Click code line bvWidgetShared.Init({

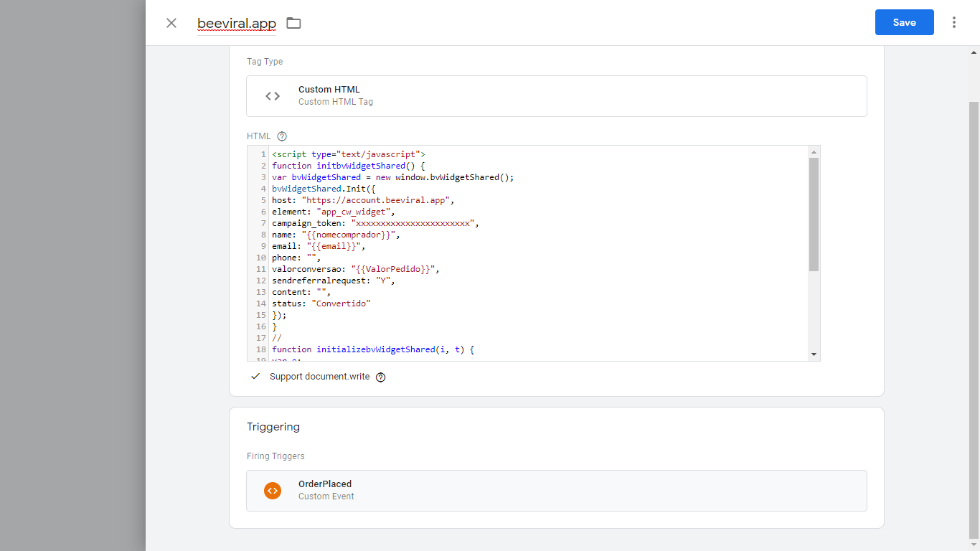click(x=324, y=189)
